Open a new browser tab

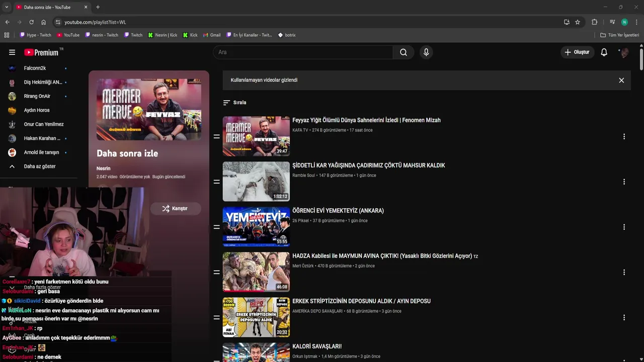[98, 7]
